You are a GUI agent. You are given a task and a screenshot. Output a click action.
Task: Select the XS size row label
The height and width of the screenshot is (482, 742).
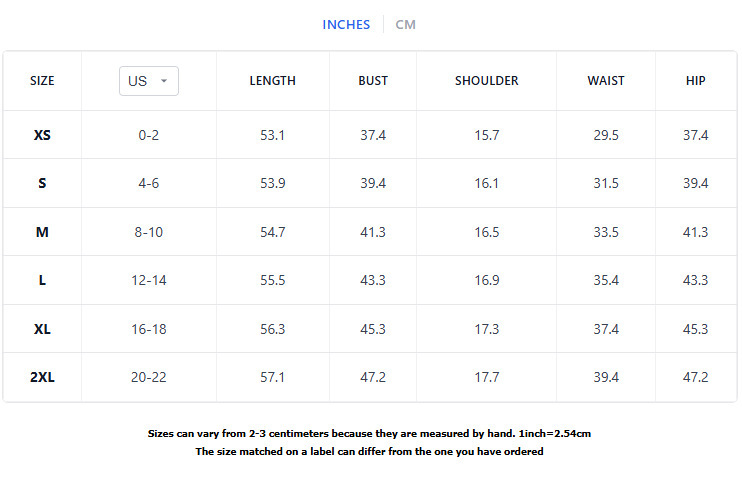coord(42,135)
